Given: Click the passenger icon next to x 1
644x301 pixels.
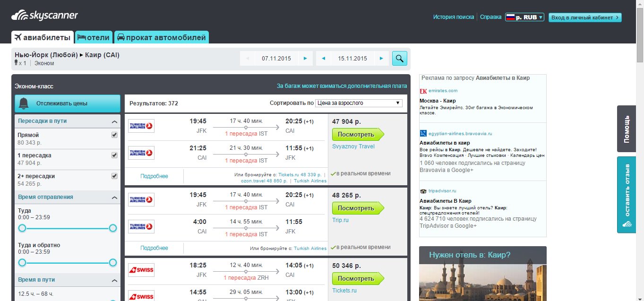Looking at the screenshot, I should 17,63.
